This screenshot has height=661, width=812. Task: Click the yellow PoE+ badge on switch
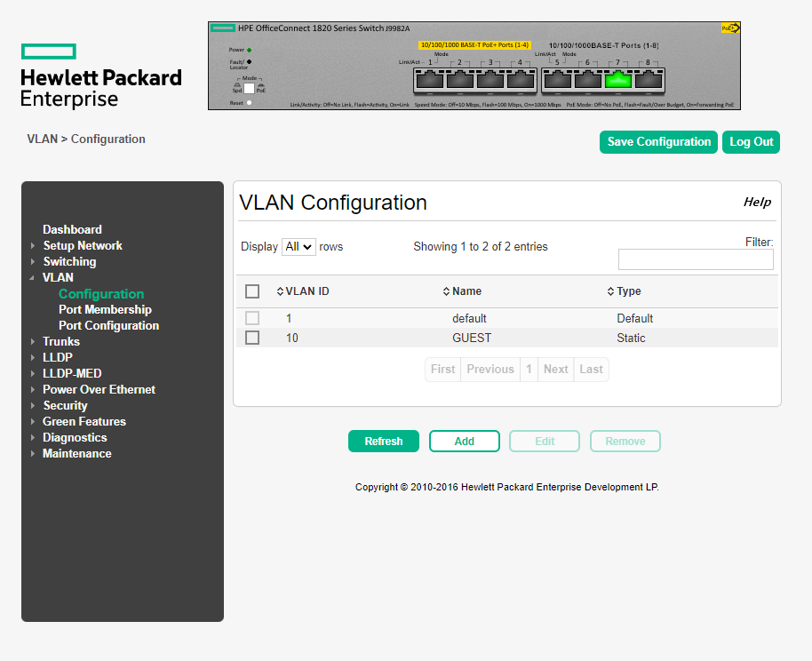click(730, 28)
